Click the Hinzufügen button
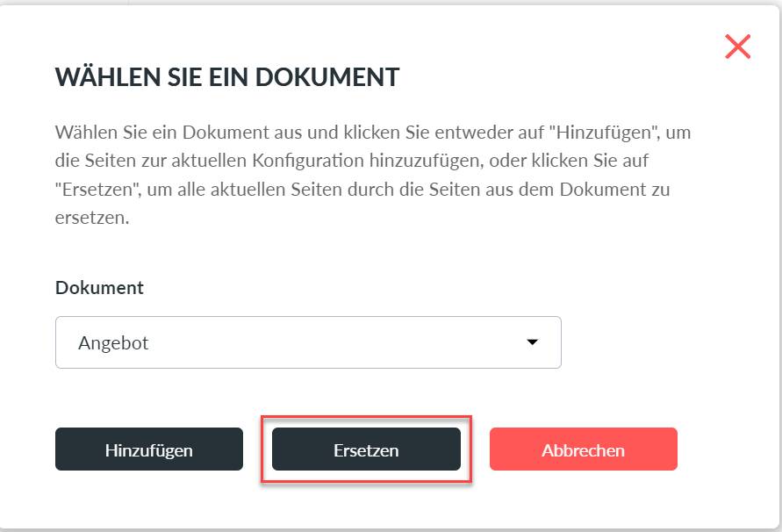The width and height of the screenshot is (782, 532). 149,449
